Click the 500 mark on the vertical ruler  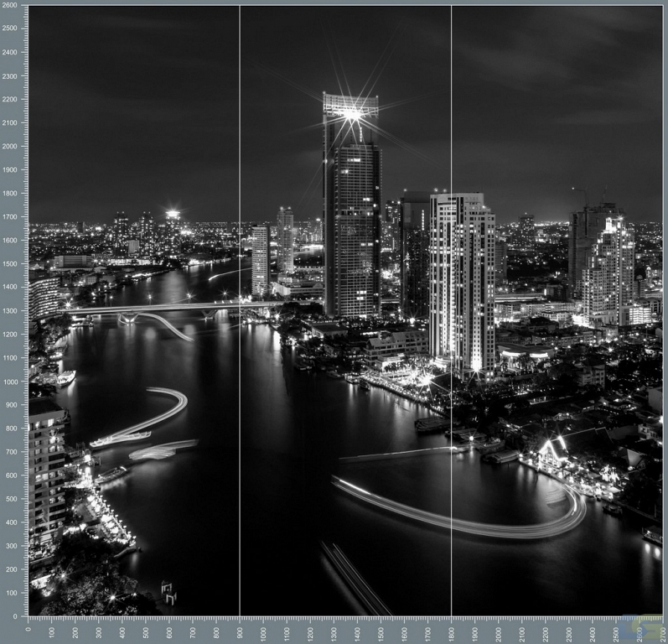click(x=10, y=499)
